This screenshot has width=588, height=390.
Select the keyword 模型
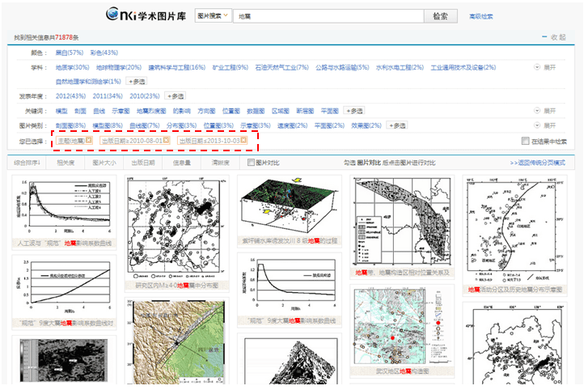tap(61, 111)
